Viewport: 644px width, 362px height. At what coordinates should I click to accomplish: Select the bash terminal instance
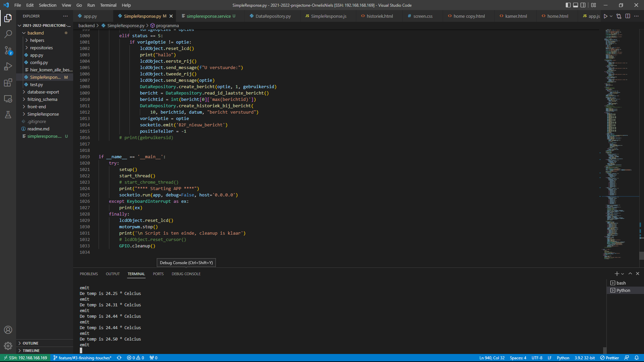pos(625,283)
